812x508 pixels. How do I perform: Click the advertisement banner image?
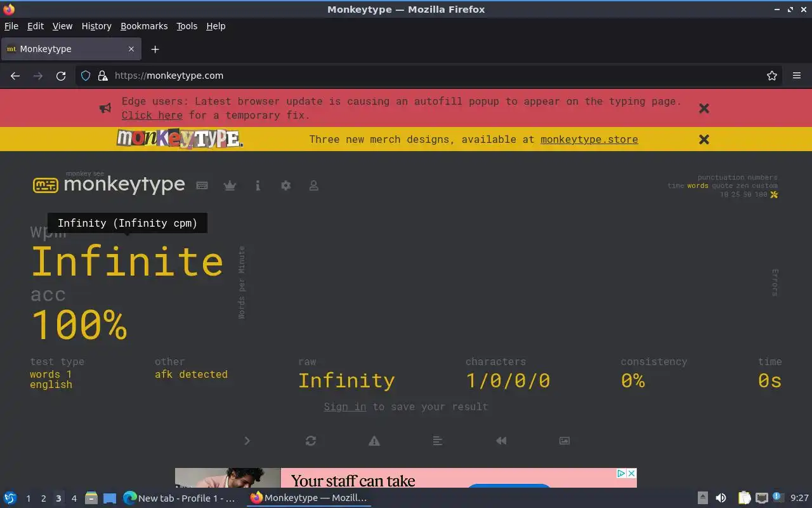[x=406, y=478]
